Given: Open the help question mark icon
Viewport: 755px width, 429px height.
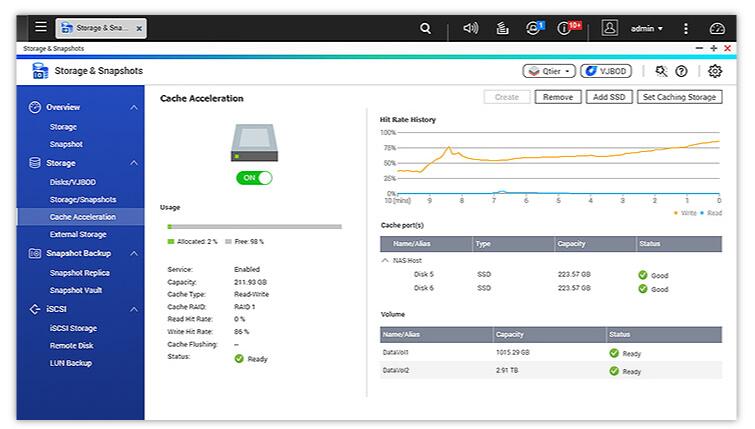Looking at the screenshot, I should pos(681,71).
